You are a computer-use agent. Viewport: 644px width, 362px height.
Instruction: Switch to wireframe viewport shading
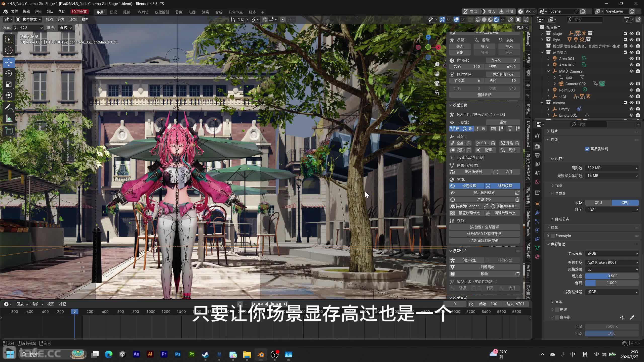tap(478, 20)
